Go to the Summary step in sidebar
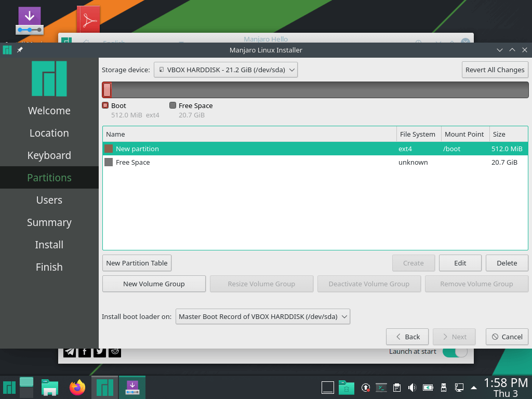The width and height of the screenshot is (532, 399). pyautogui.click(x=49, y=222)
